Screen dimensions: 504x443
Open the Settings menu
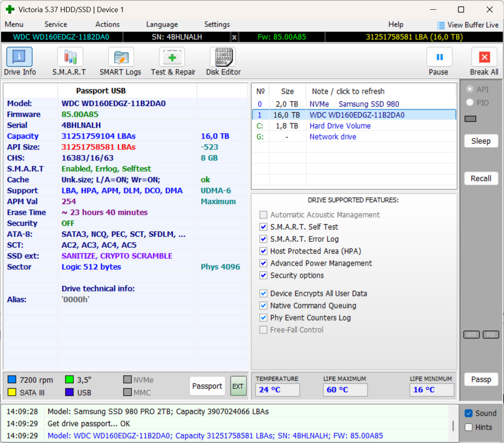[x=217, y=24]
